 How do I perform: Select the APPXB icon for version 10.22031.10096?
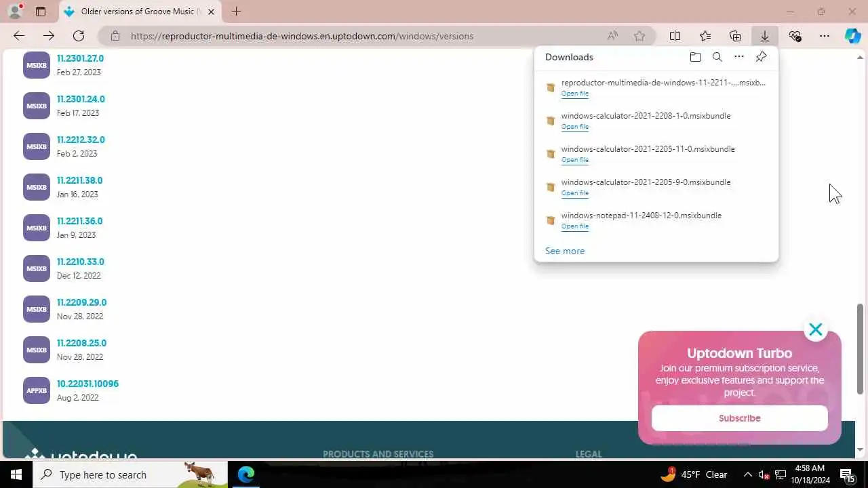coord(37,390)
